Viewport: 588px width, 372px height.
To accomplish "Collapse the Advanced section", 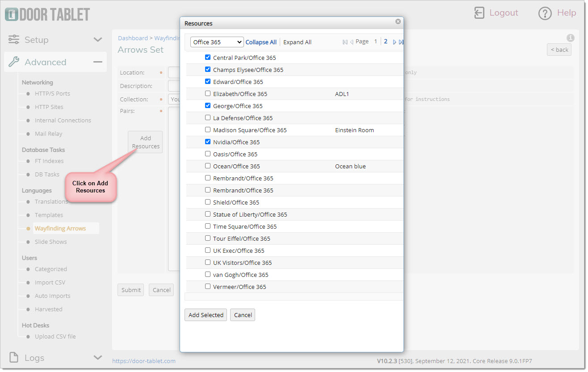I will pos(98,62).
